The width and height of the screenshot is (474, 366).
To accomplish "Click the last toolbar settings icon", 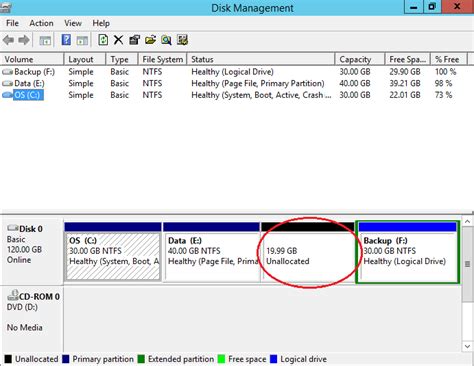I will pyautogui.click(x=182, y=40).
